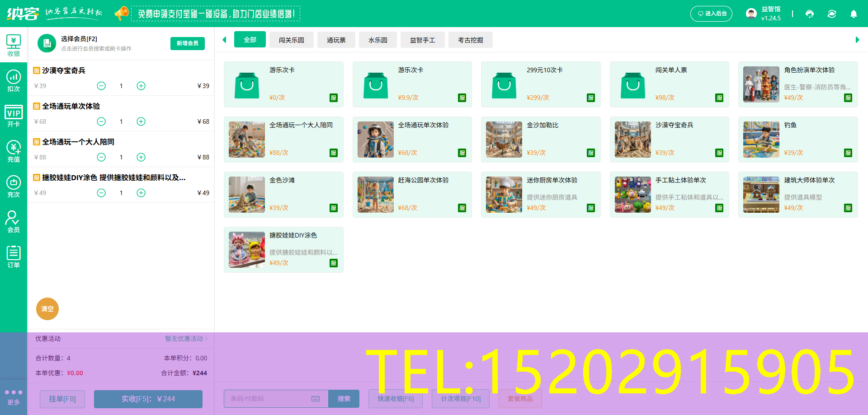Viewport: 868px width, 415px height.
Task: Click the 更多 ellipsis icon at bottom left
Action: click(x=14, y=395)
